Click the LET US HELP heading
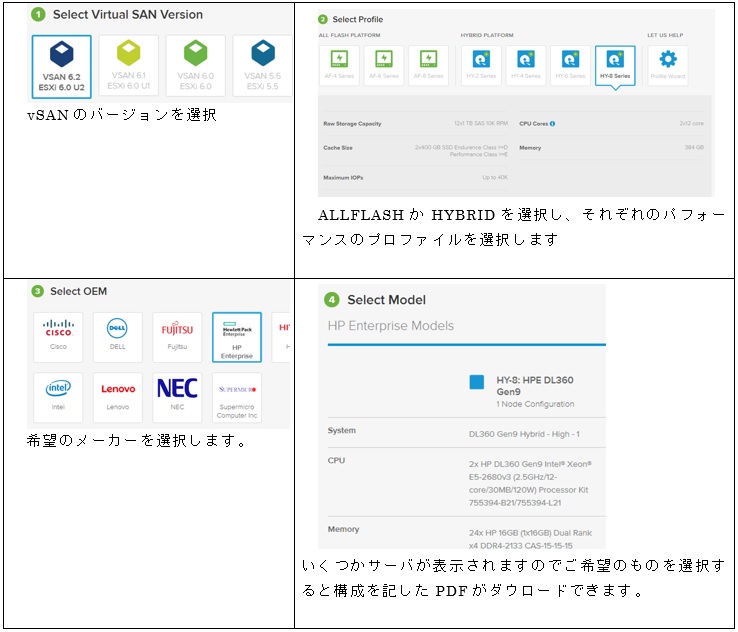 665,35
